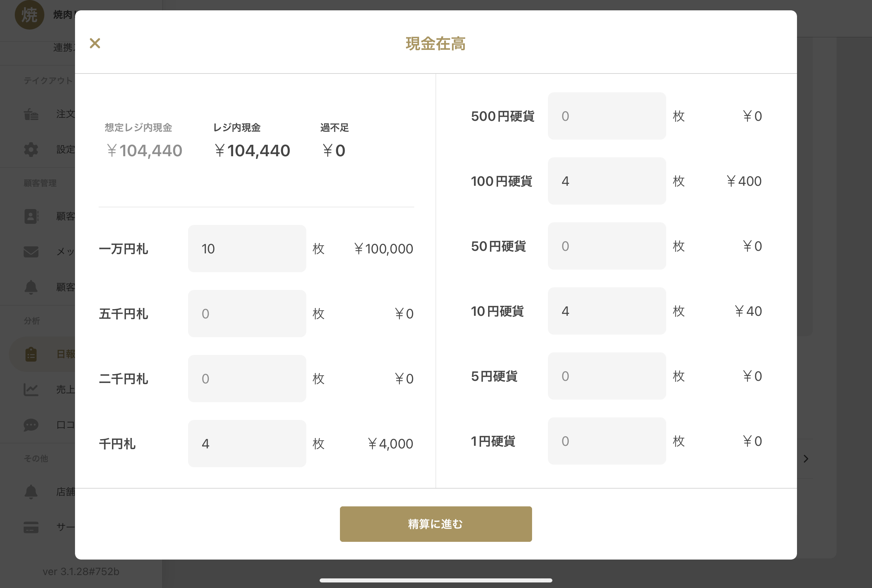Edit the 五千円札 count field

click(247, 314)
